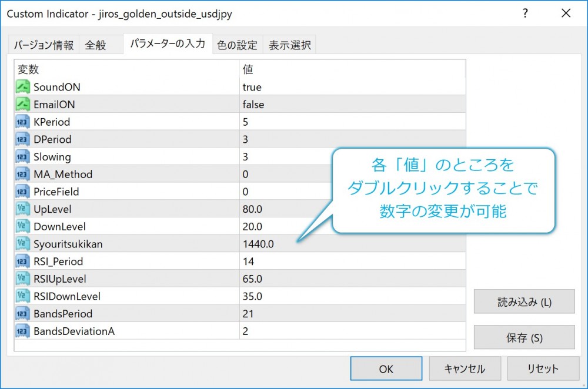The width and height of the screenshot is (588, 389).
Task: Switch to the 表示選択 tab
Action: [290, 43]
